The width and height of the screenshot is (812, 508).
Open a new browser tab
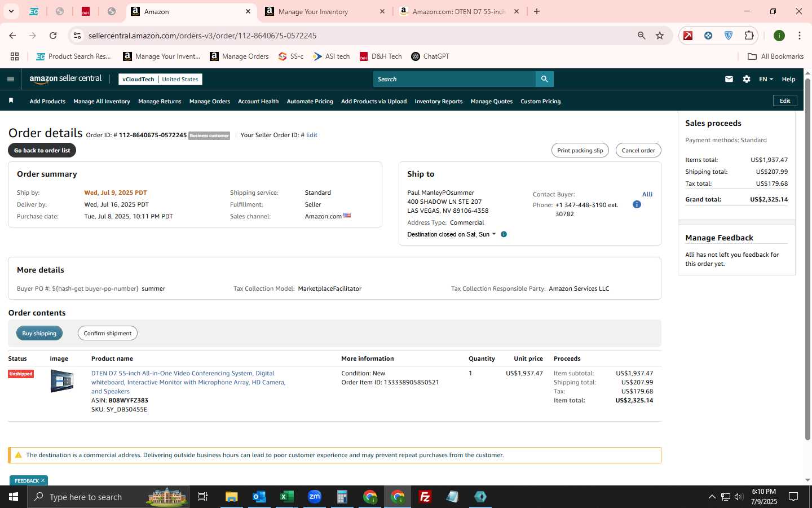click(x=537, y=11)
